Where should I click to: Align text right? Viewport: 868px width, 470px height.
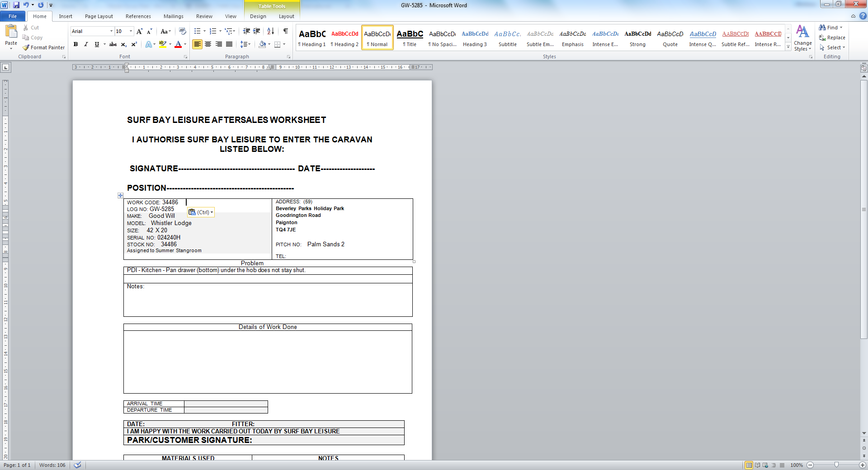click(x=219, y=44)
